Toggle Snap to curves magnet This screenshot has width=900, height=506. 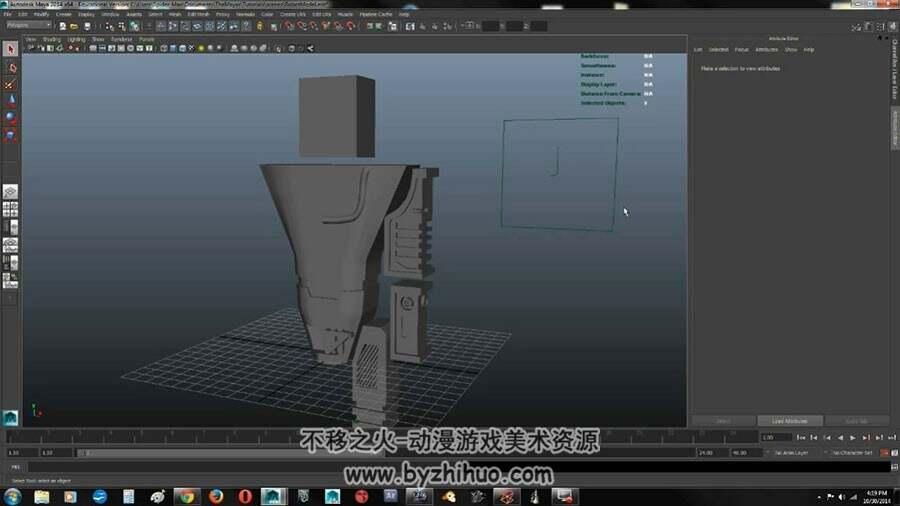tap(301, 26)
